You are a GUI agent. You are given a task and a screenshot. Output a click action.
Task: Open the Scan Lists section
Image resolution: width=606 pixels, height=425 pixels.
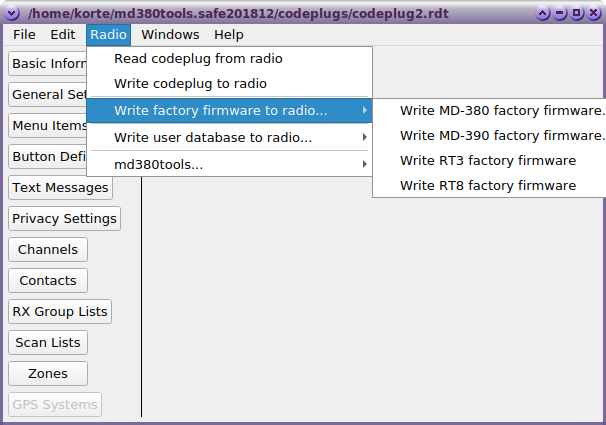(x=48, y=343)
